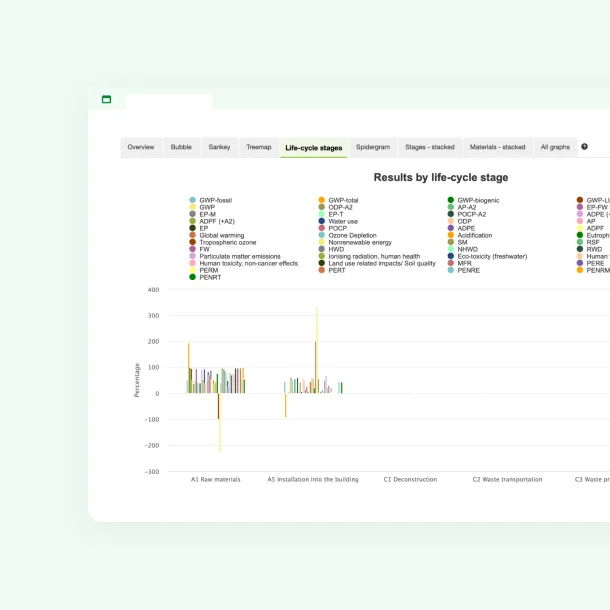This screenshot has height=610, width=610.
Task: Open the Overview tab
Action: (x=141, y=147)
